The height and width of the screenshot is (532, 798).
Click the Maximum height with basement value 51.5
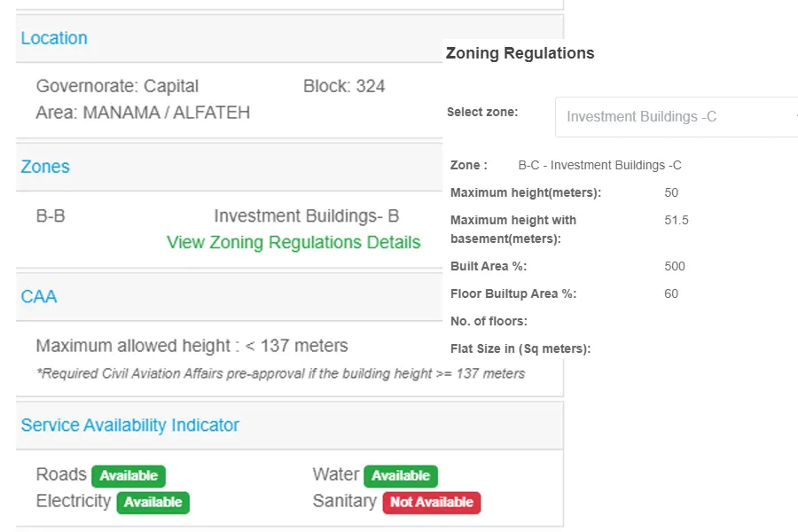click(x=677, y=220)
